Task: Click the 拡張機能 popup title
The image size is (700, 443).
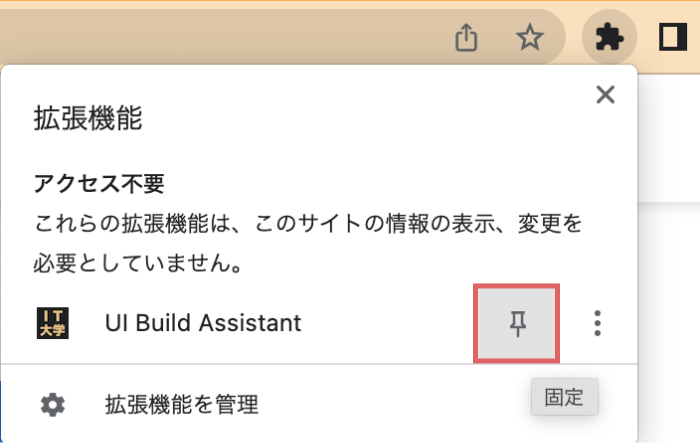Action: pos(88,118)
